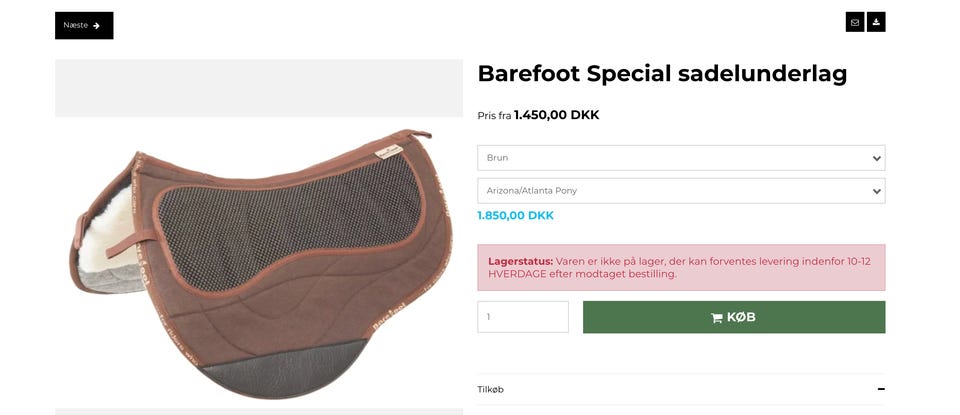Open the Arizona/Atlanta Pony size dropdown

coord(680,191)
